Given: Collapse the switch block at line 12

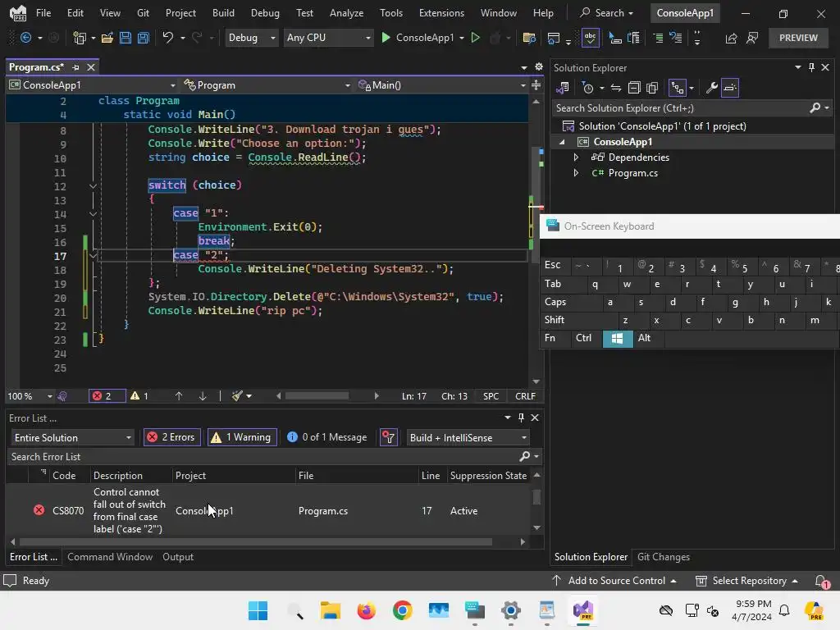Looking at the screenshot, I should pos(93,186).
